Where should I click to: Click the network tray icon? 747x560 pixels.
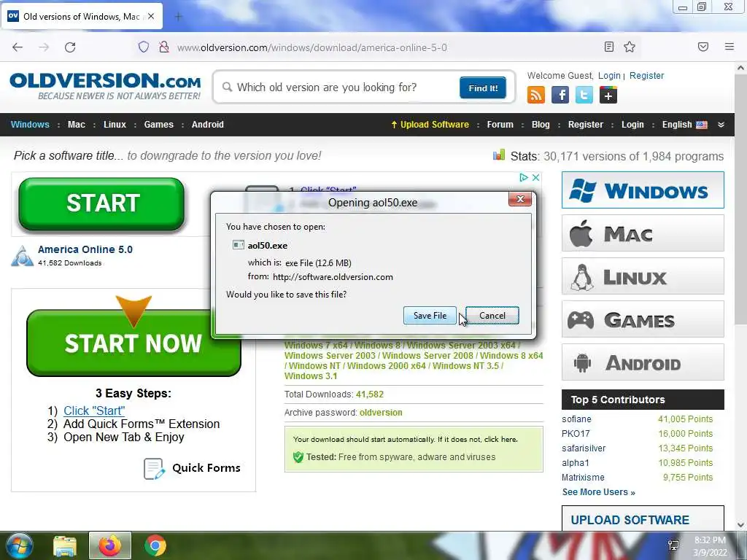tap(673, 545)
